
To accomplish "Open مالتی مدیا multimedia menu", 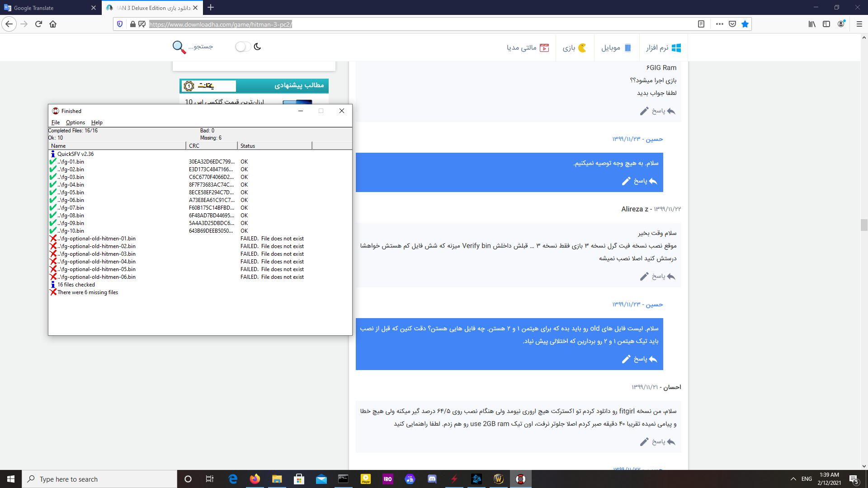I will tap(528, 48).
